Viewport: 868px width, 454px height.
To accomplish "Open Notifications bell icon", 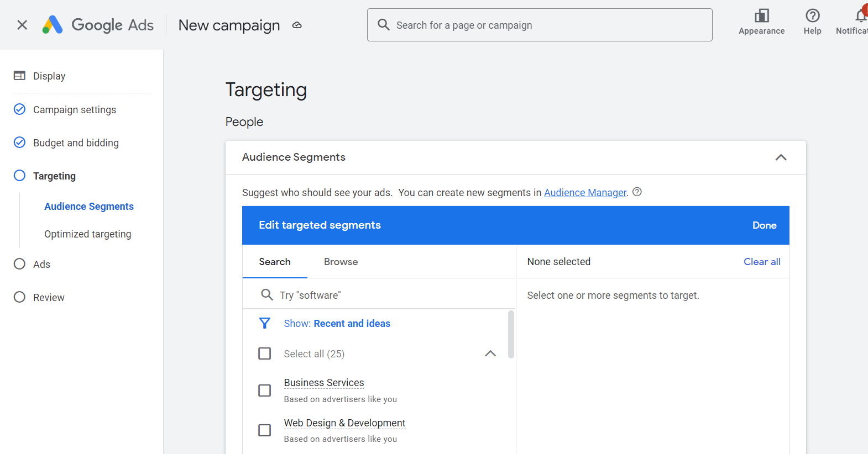I will [x=861, y=15].
